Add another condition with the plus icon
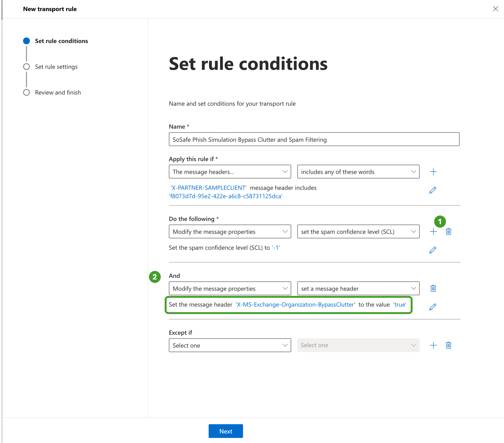The image size is (504, 443). (433, 172)
